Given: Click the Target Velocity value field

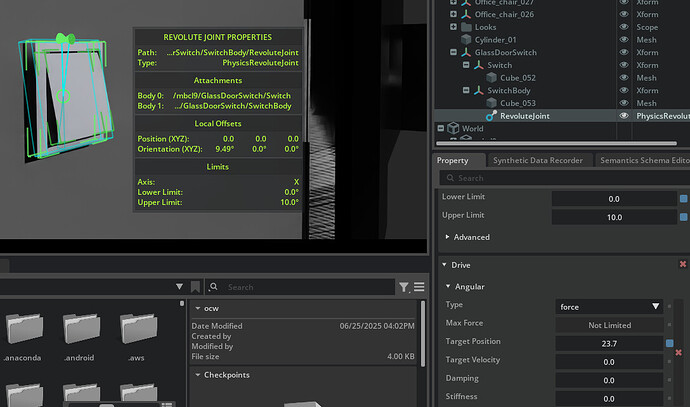Looking at the screenshot, I should (609, 362).
